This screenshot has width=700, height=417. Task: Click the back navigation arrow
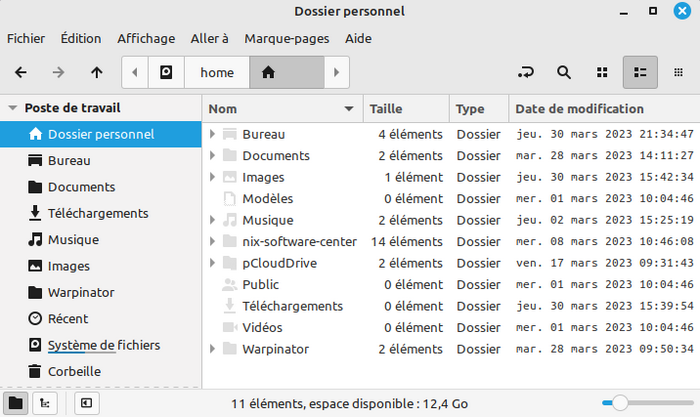point(21,72)
